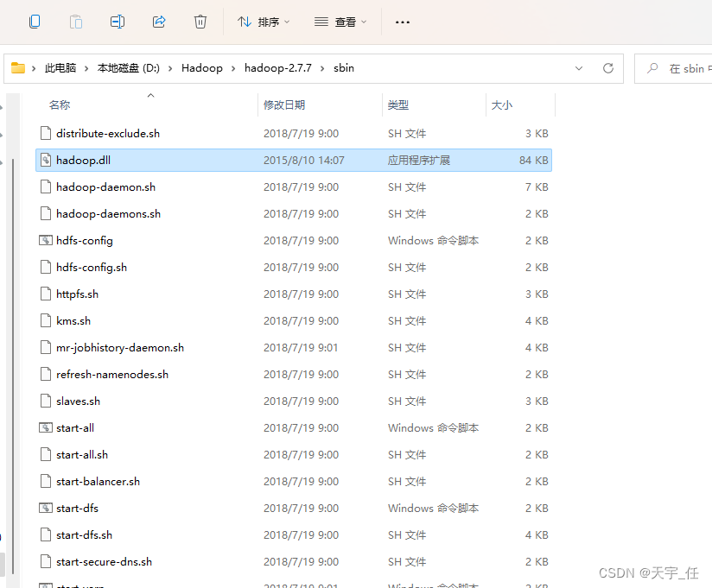The image size is (712, 588).
Task: Click the refresh button beside address bar
Action: coord(608,68)
